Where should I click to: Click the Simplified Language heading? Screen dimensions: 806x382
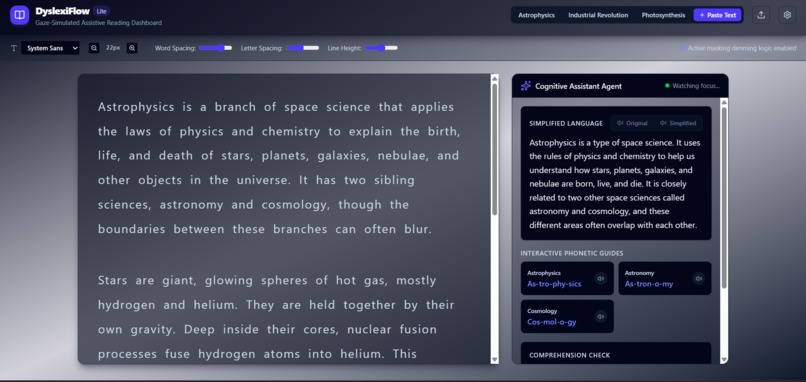coord(566,123)
